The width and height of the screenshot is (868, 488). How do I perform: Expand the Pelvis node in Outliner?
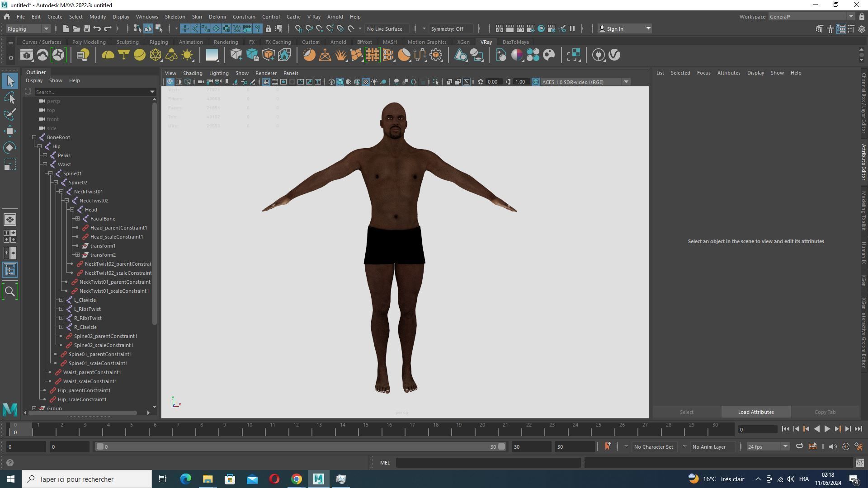pos(45,155)
